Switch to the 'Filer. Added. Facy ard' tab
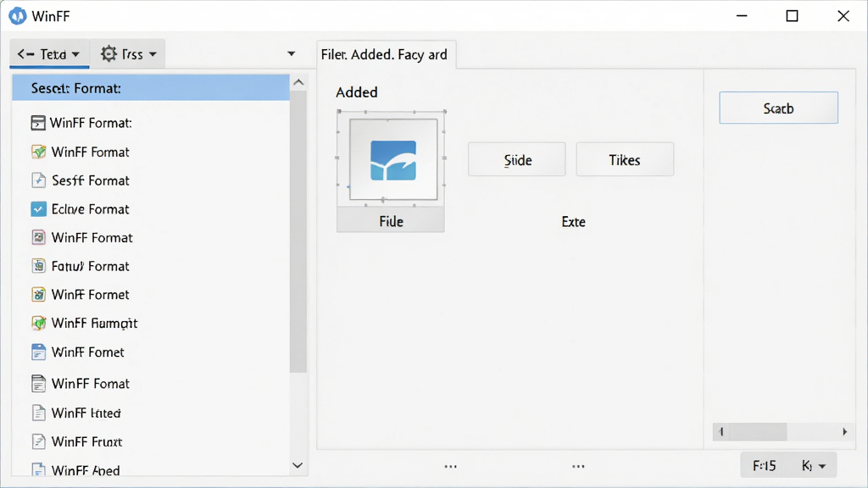Image resolution: width=868 pixels, height=488 pixels. coord(386,54)
